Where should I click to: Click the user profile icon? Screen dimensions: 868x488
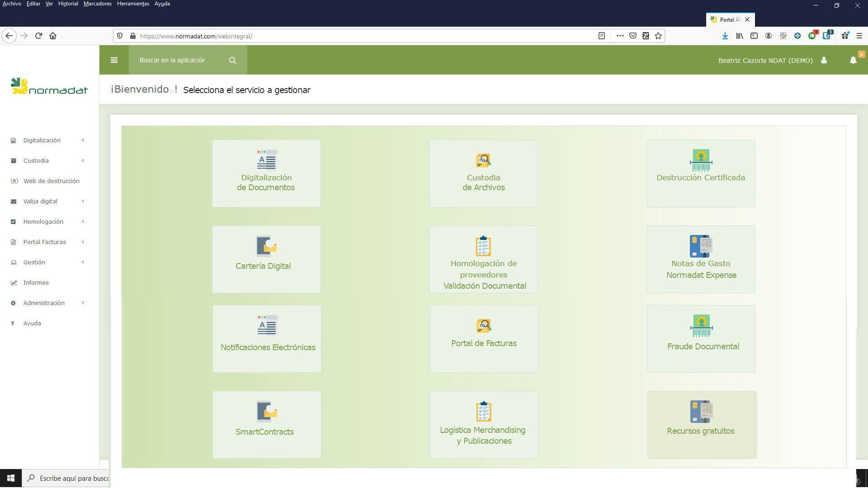(824, 60)
